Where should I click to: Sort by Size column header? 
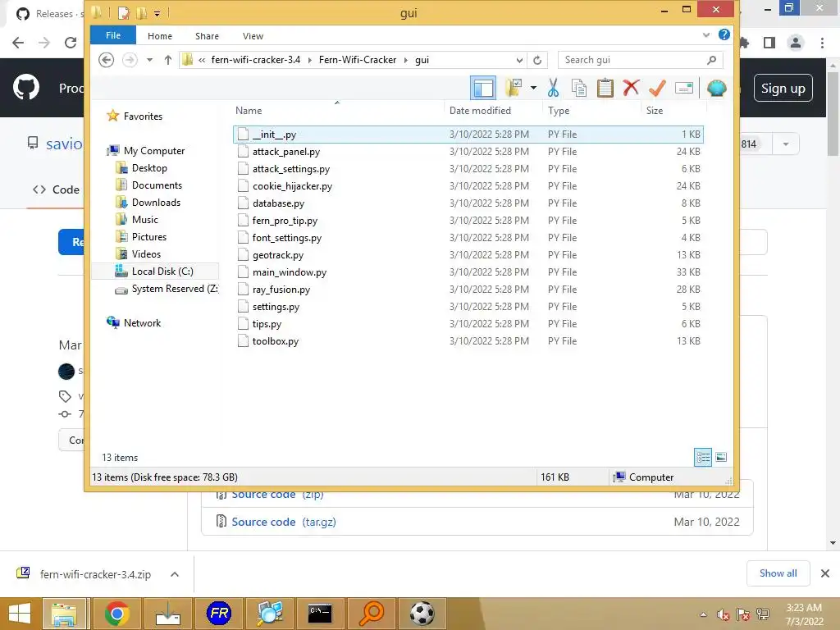coord(655,111)
